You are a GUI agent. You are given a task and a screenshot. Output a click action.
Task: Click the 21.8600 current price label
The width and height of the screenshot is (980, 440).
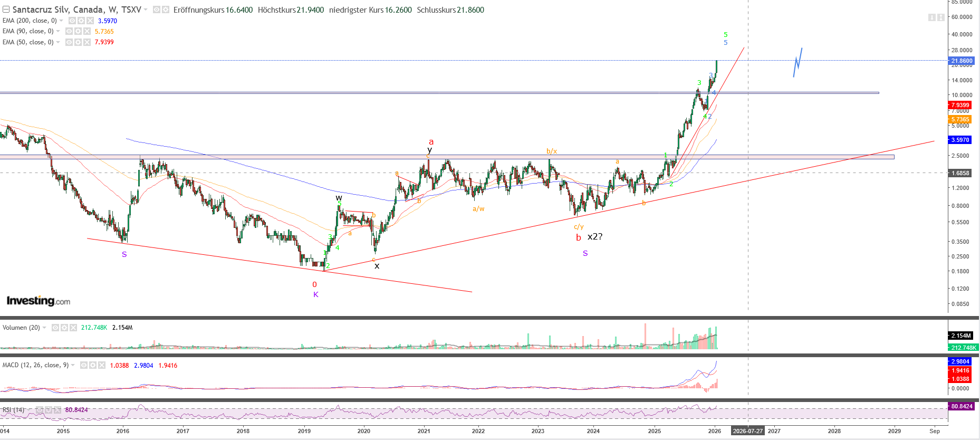(x=962, y=61)
